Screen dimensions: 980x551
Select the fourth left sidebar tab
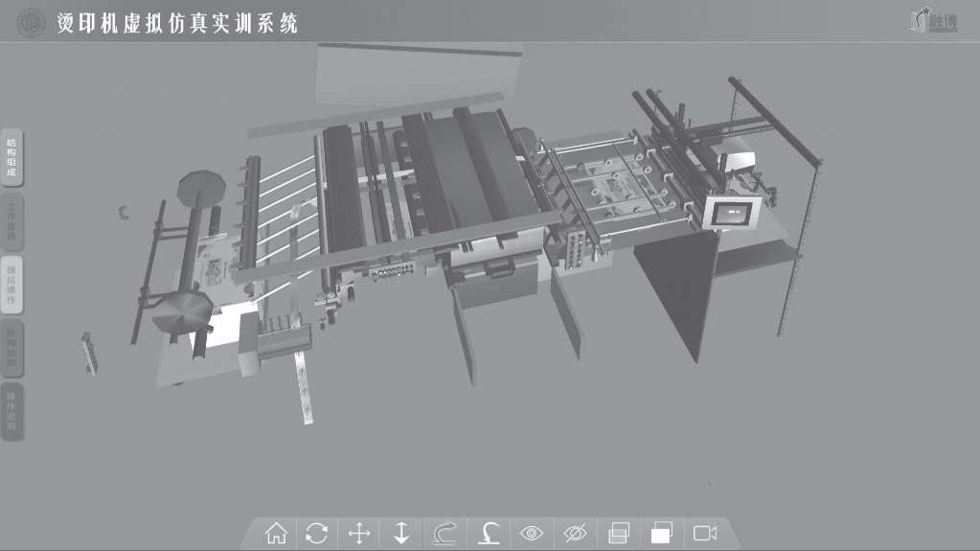[x=11, y=348]
